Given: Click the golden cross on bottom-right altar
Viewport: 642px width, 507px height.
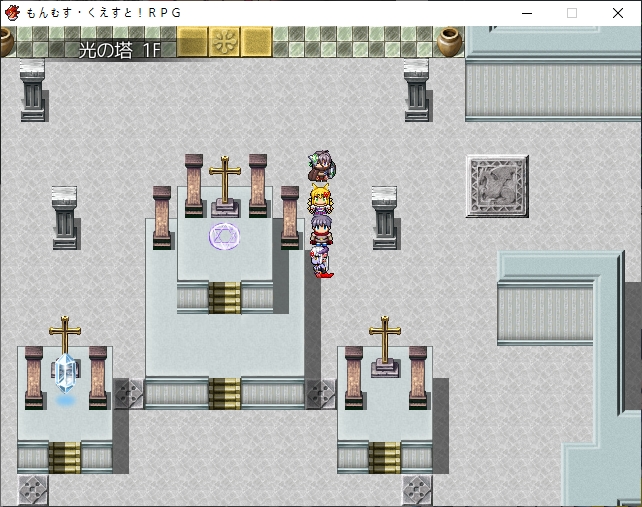Looking at the screenshot, I should coord(385,346).
